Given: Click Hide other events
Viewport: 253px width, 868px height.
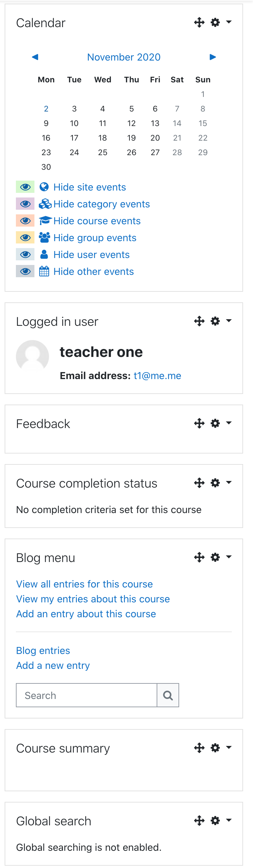Looking at the screenshot, I should [93, 271].
